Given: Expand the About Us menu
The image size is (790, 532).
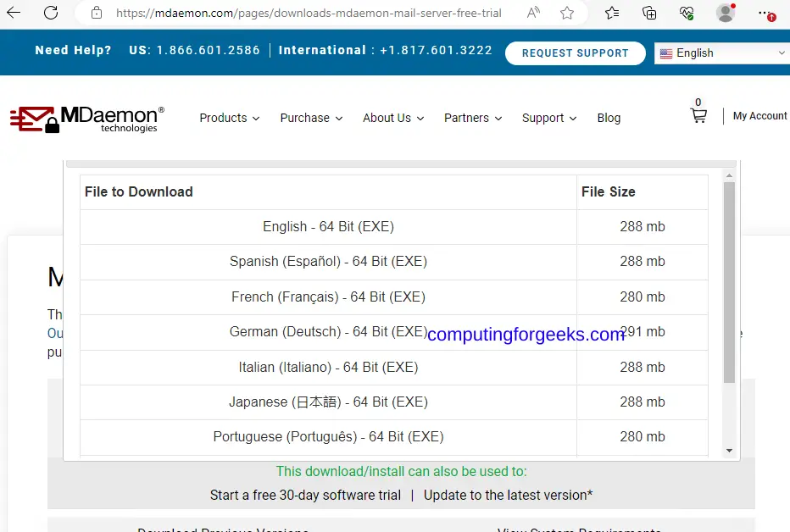Looking at the screenshot, I should coord(393,118).
